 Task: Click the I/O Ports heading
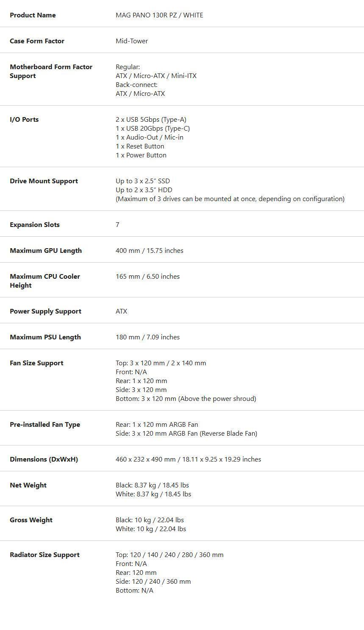[x=24, y=120]
